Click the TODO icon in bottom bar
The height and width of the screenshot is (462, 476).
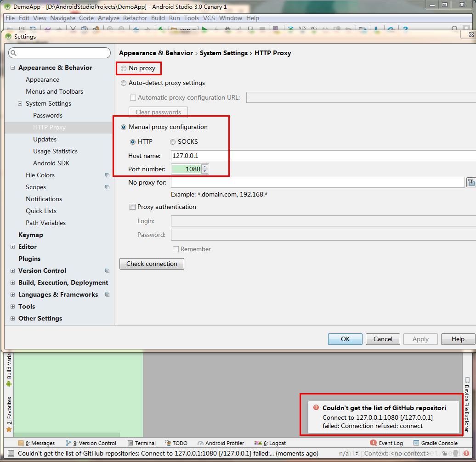(x=168, y=443)
